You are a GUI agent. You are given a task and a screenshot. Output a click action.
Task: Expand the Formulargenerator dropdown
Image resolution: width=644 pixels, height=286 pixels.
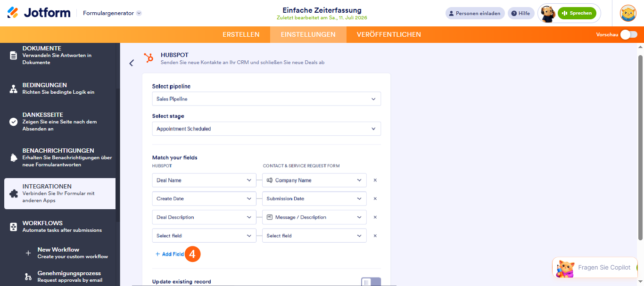pyautogui.click(x=112, y=13)
